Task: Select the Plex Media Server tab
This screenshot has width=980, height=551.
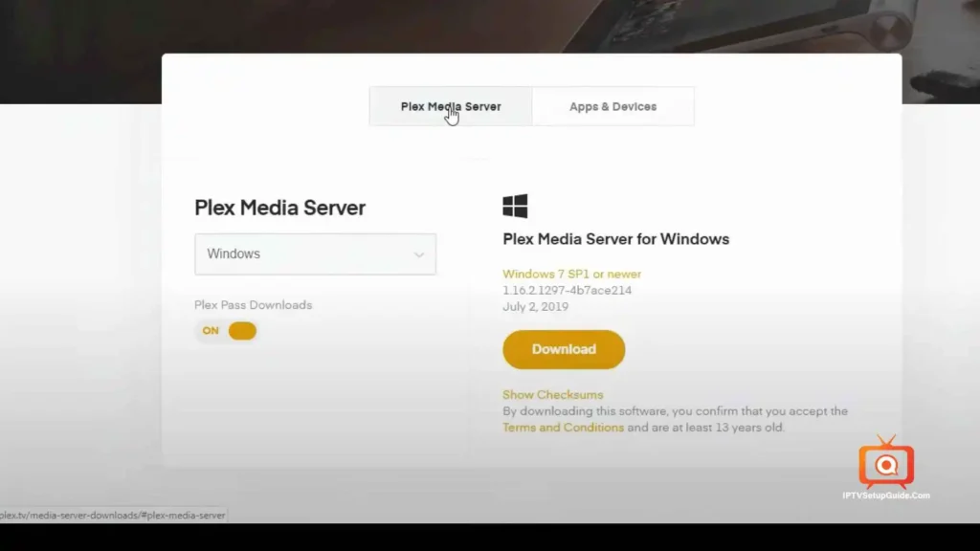Action: (450, 106)
